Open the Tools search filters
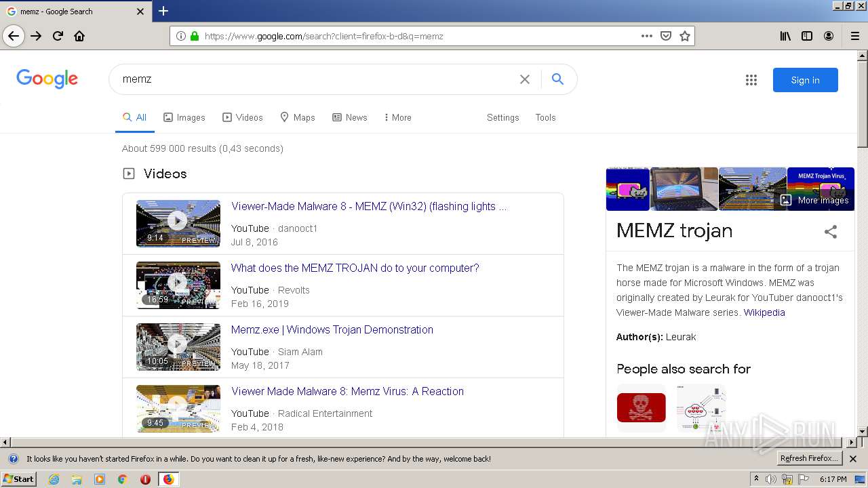The width and height of the screenshot is (868, 488). coord(545,117)
